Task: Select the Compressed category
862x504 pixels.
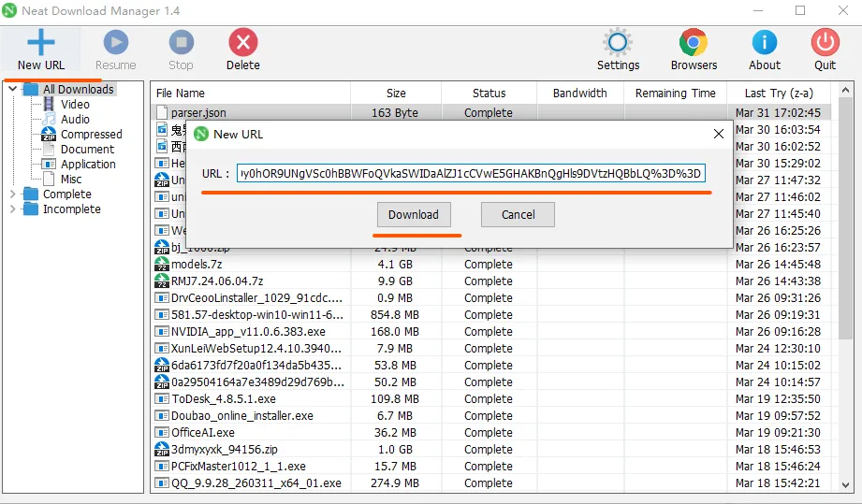Action: (x=92, y=135)
